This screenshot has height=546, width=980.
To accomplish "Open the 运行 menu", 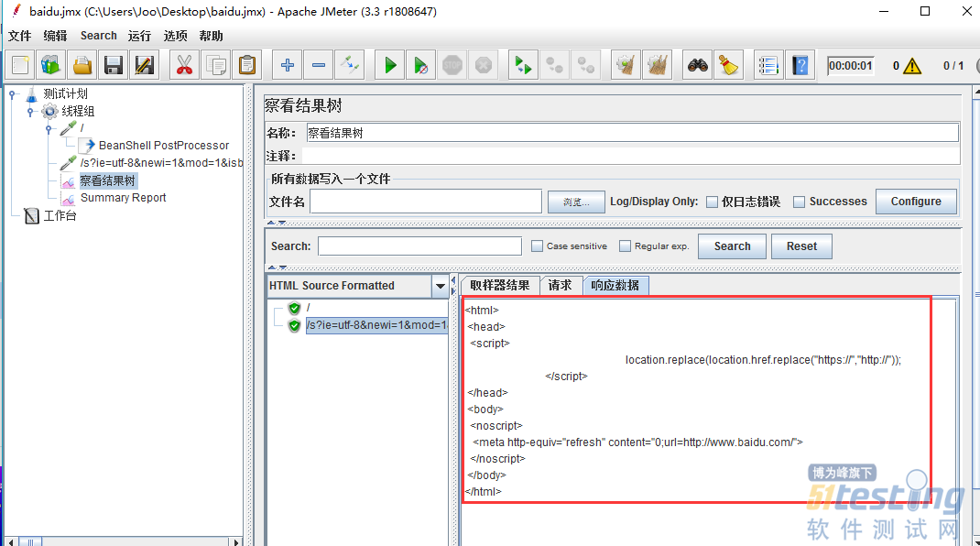I will [139, 36].
